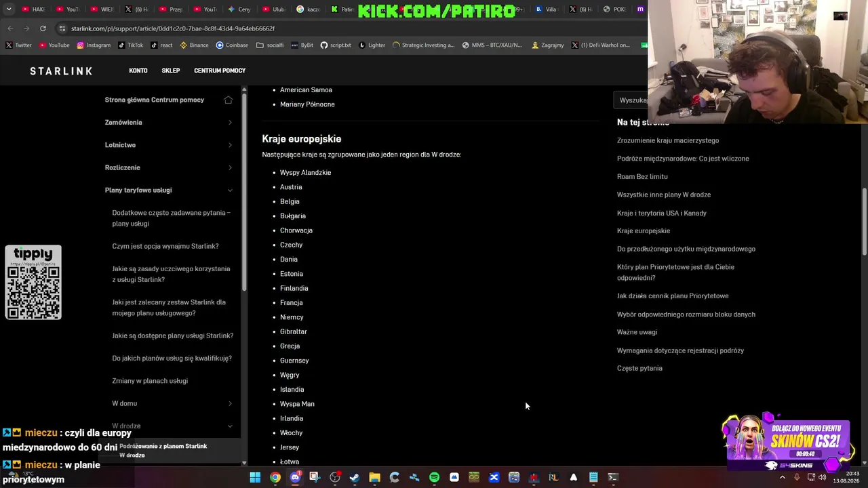
Task: Click the sidebar scroll-down arrow
Action: (x=244, y=463)
